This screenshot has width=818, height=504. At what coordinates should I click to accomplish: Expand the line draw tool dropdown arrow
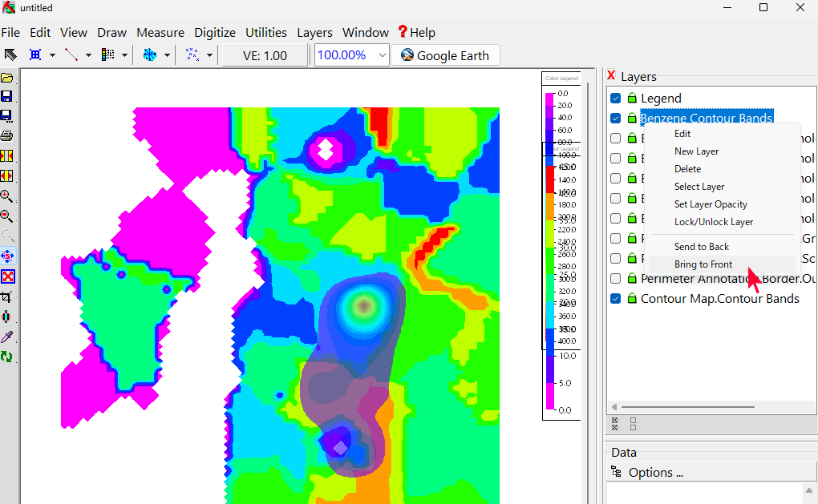pyautogui.click(x=88, y=55)
